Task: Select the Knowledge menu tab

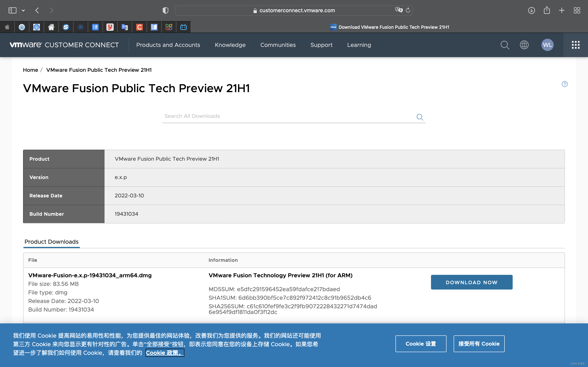Action: click(230, 45)
